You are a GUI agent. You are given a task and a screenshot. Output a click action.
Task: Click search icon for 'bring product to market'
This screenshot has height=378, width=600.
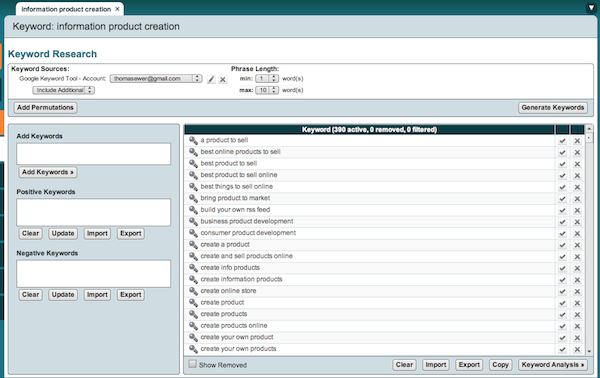(193, 198)
